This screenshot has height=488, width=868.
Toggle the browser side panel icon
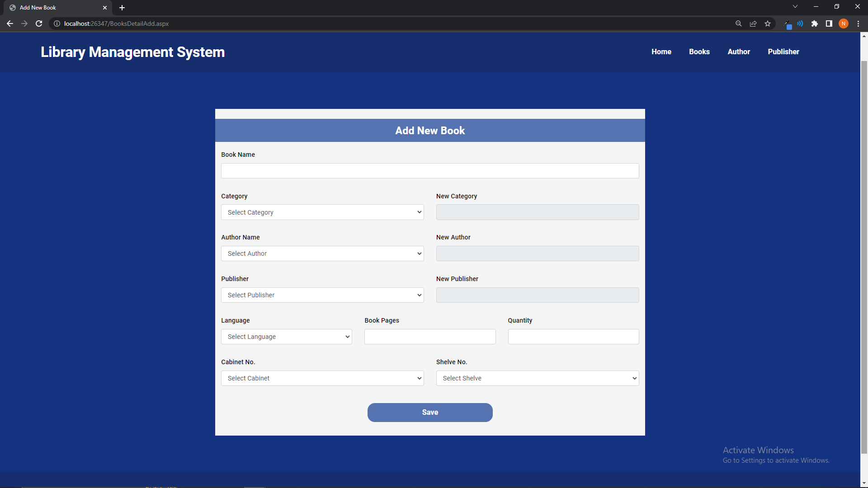point(829,23)
